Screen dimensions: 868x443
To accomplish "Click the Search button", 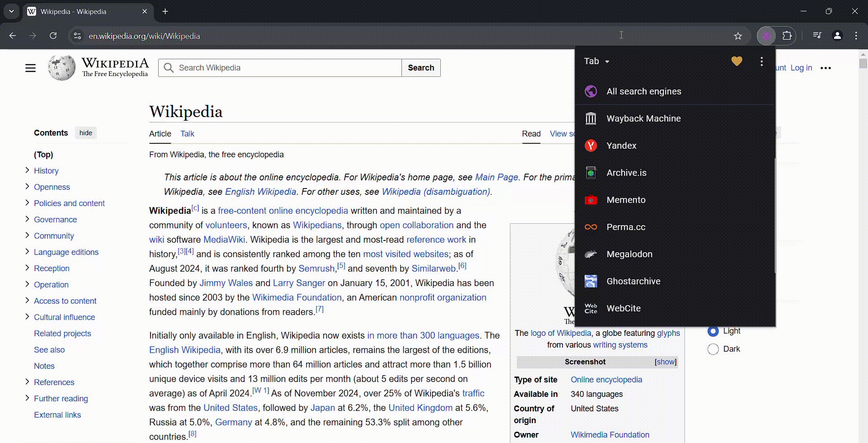I will [x=420, y=68].
